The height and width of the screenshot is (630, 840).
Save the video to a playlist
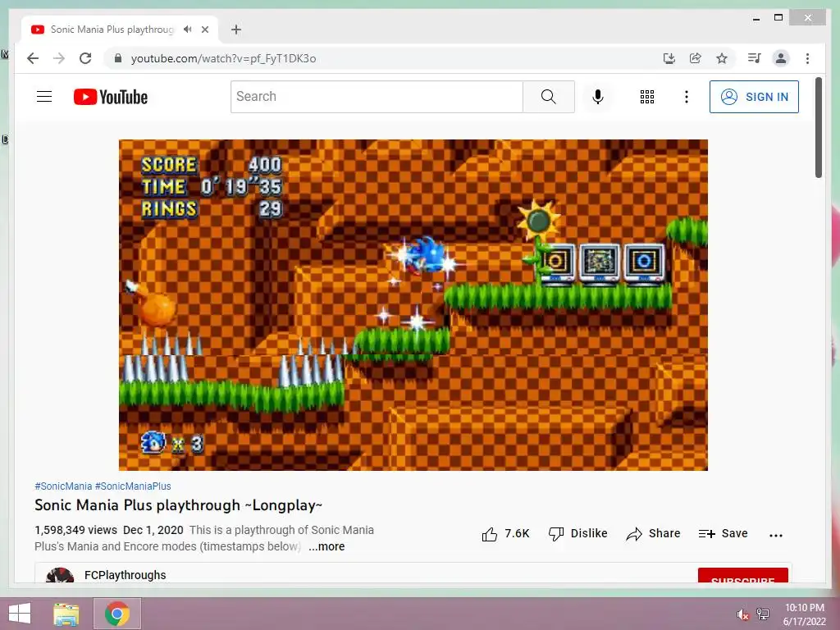[x=723, y=533]
